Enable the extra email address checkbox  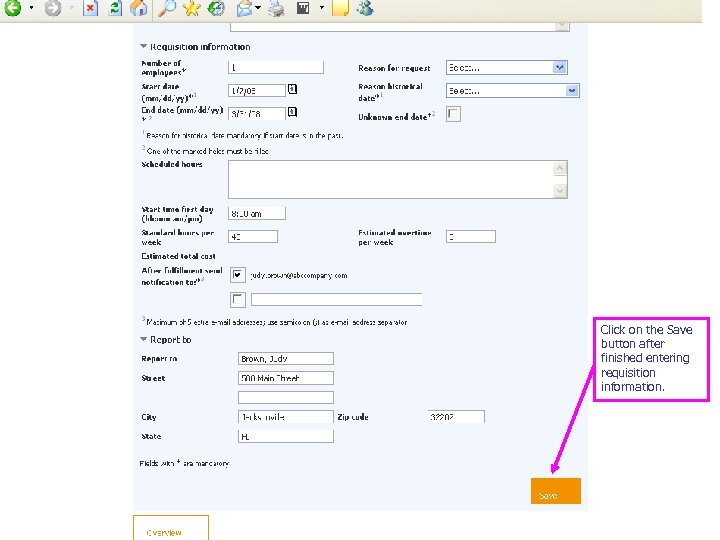[x=237, y=300]
